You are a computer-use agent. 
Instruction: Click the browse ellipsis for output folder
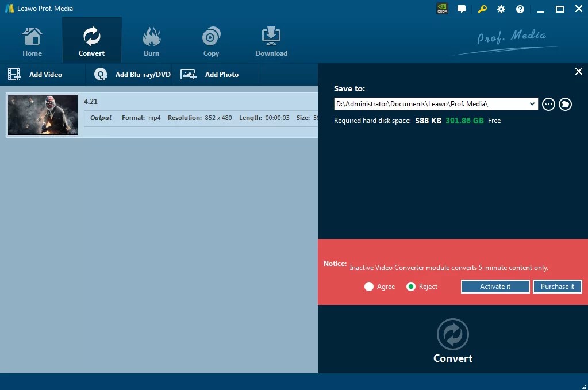pyautogui.click(x=548, y=104)
